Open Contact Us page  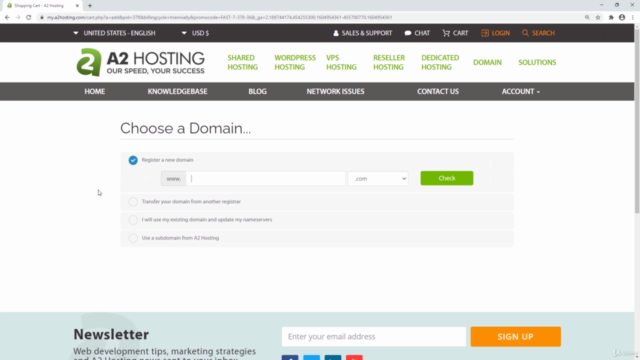(438, 91)
